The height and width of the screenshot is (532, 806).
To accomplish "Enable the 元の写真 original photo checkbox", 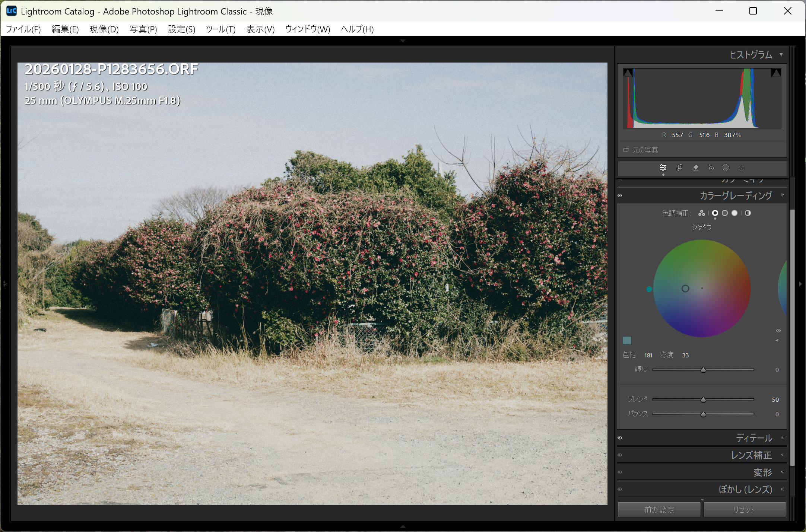I will click(x=626, y=150).
